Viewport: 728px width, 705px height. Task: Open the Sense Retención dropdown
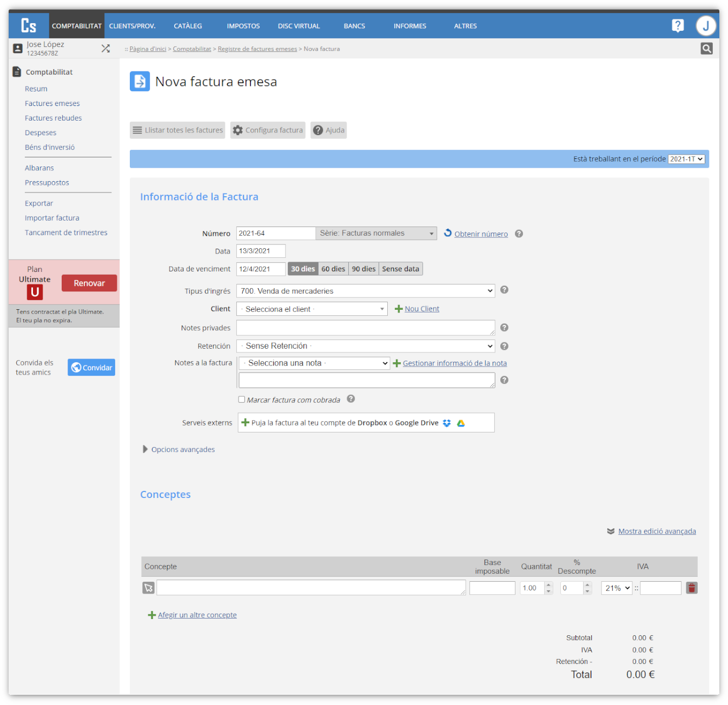pos(366,346)
